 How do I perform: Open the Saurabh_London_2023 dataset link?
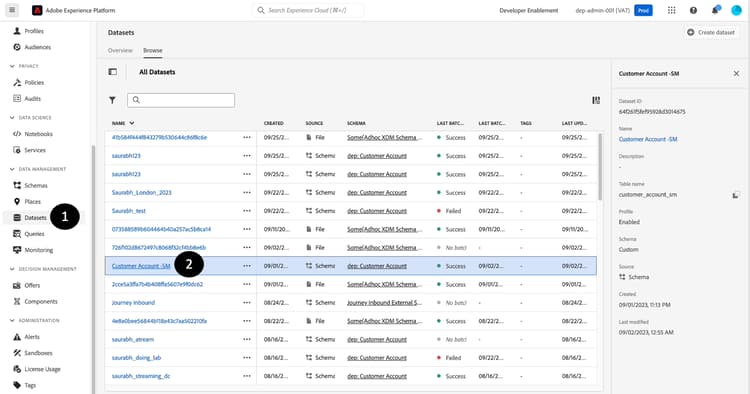click(142, 193)
